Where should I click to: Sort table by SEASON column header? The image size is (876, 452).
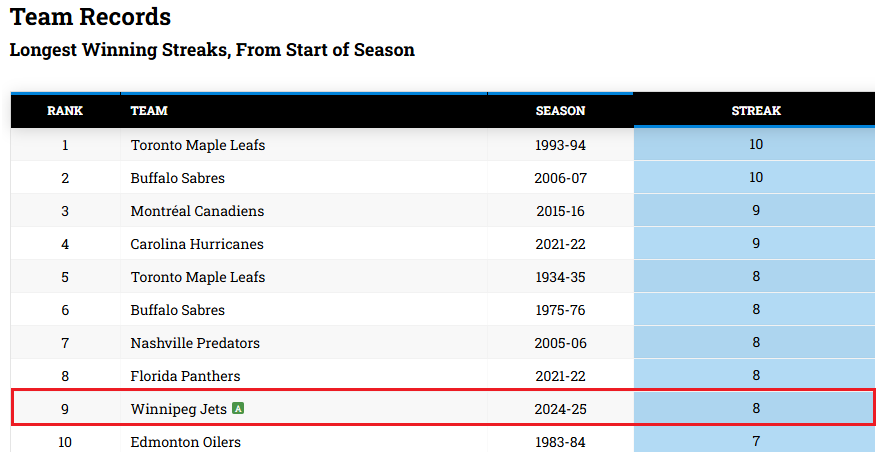point(560,111)
